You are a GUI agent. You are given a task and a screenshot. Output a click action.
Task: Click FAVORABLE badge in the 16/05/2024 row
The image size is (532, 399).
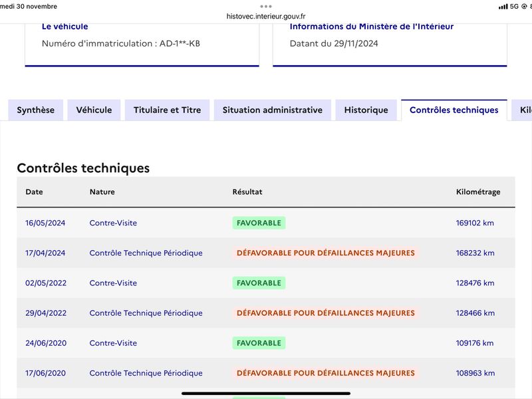pos(259,223)
